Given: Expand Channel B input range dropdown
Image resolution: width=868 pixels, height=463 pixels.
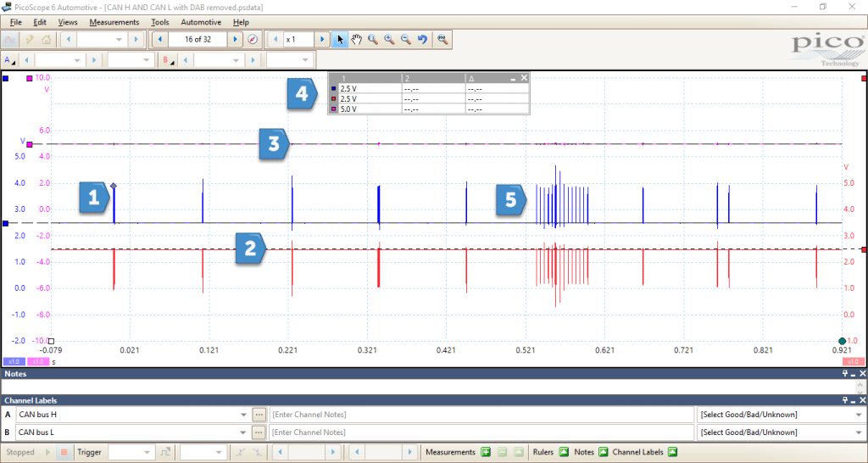Looking at the screenshot, I should [x=236, y=60].
